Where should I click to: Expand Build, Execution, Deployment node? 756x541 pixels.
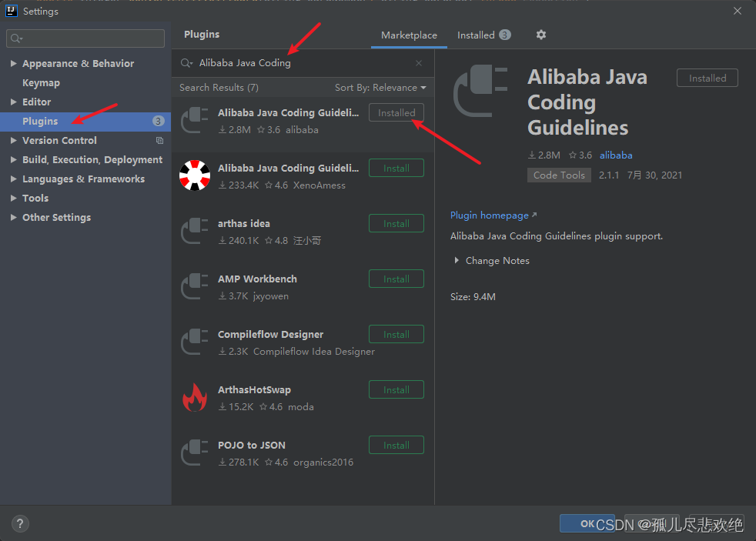[14, 159]
